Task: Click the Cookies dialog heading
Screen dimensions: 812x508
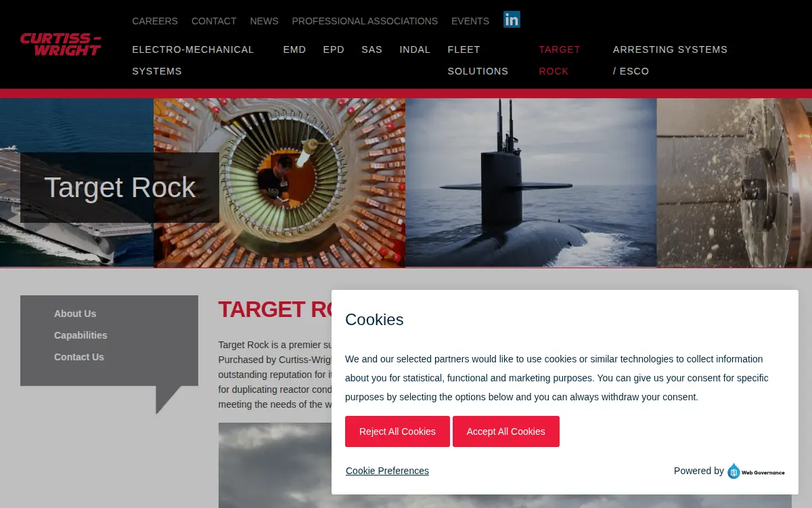Action: tap(374, 320)
